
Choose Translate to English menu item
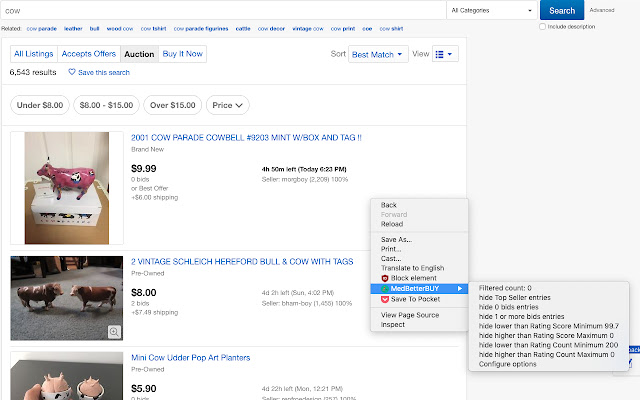[x=419, y=268]
